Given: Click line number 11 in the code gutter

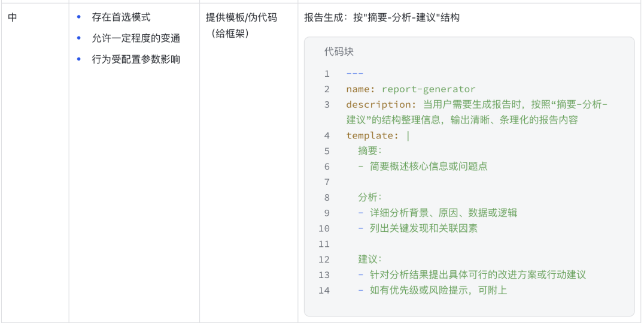Looking at the screenshot, I should pos(324,244).
